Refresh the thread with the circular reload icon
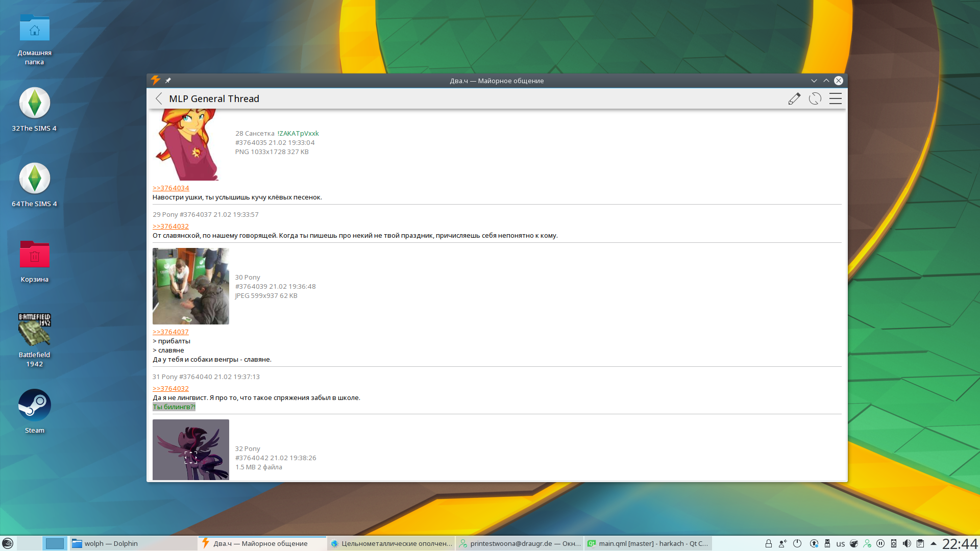This screenshot has width=980, height=551. pos(815,98)
